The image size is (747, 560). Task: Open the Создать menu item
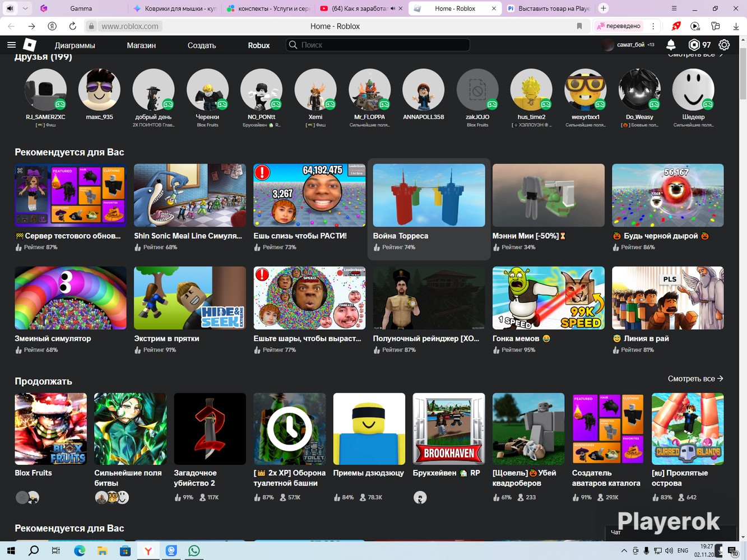click(x=202, y=45)
